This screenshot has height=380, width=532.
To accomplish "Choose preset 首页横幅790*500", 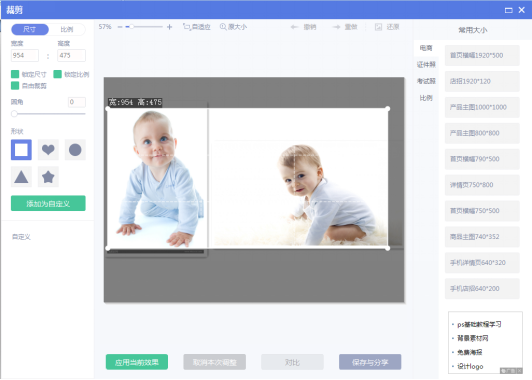I will [482, 159].
